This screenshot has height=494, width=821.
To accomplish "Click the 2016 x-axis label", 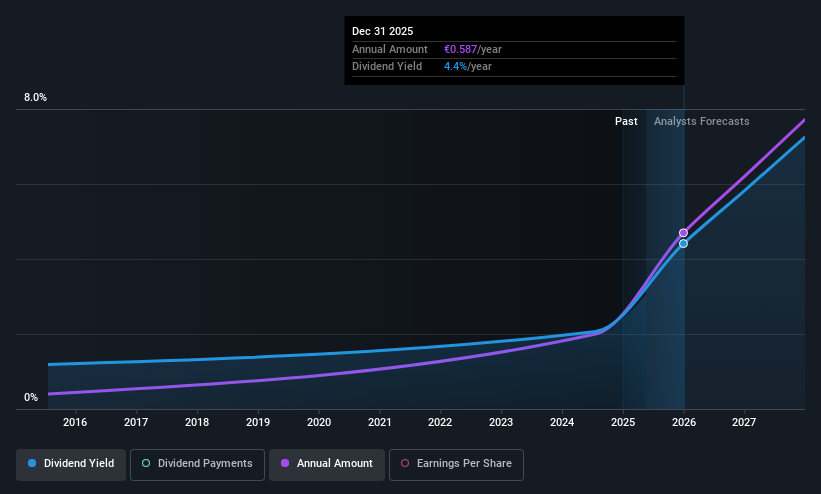I will 75,422.
